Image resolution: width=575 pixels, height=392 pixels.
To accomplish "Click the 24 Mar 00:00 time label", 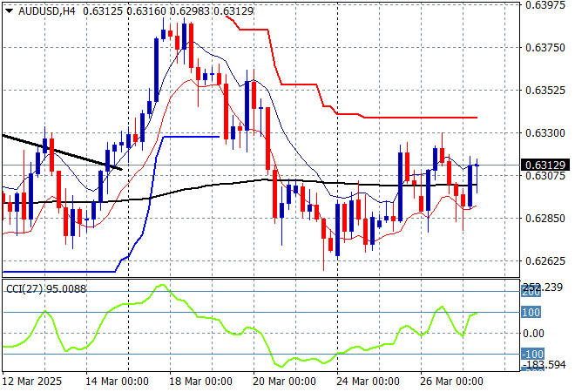I will coord(368,382).
